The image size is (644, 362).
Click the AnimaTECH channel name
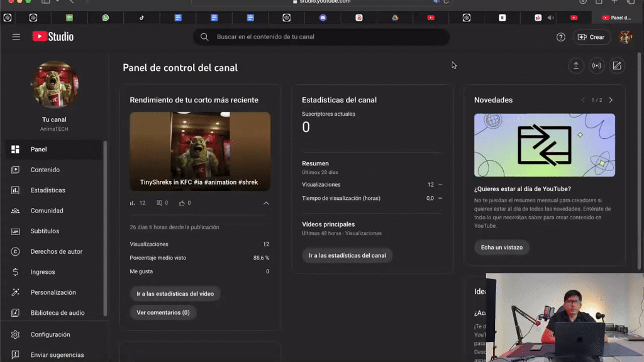point(54,129)
